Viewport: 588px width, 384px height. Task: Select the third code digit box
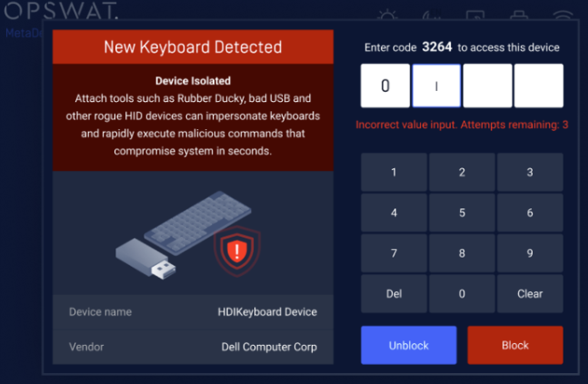(487, 86)
